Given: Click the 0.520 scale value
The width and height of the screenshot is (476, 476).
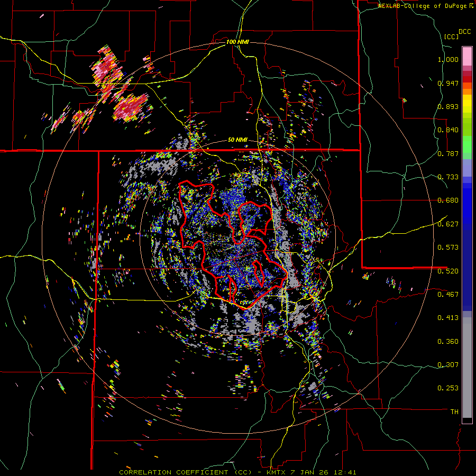Looking at the screenshot, I should tap(448, 271).
